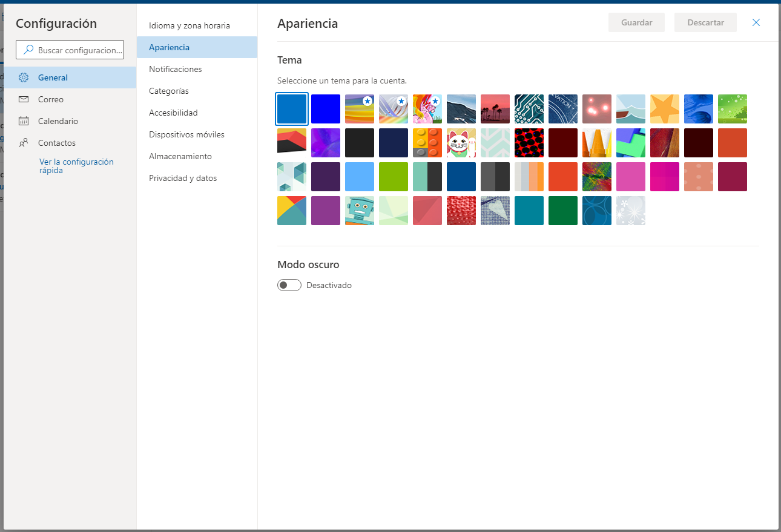Select the yellow star theme
This screenshot has width=781, height=532.
[665, 109]
